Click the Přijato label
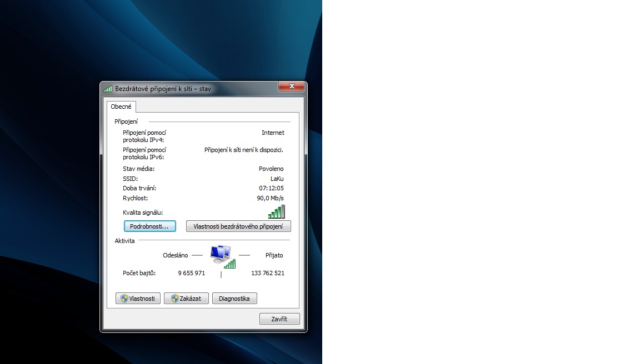 click(x=274, y=255)
